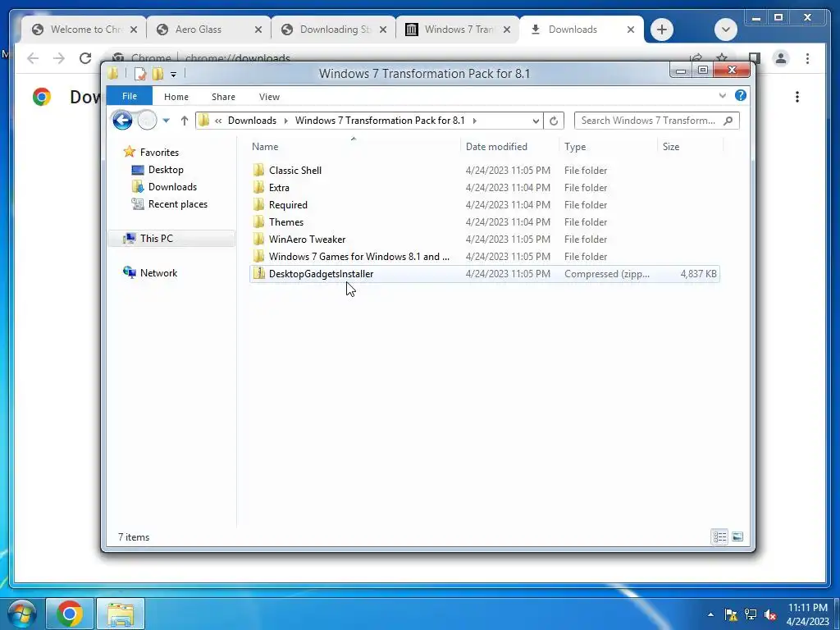
Task: Open a new Chrome tab
Action: point(662,30)
